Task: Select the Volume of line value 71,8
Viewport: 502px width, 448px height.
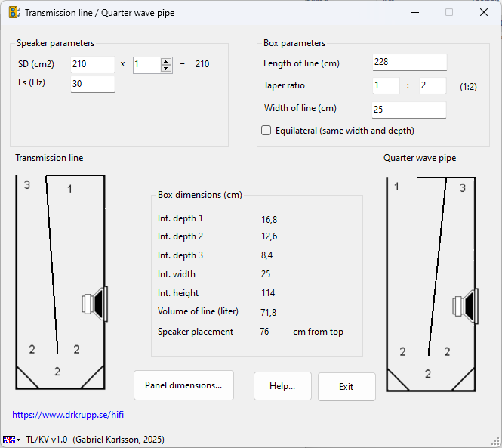Action: pyautogui.click(x=268, y=313)
